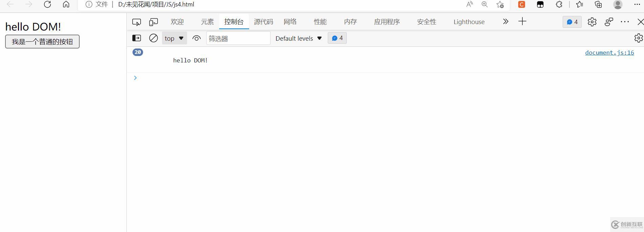Image resolution: width=644 pixels, height=232 pixels.
Task: Click the browser forward arrow
Action: (29, 4)
